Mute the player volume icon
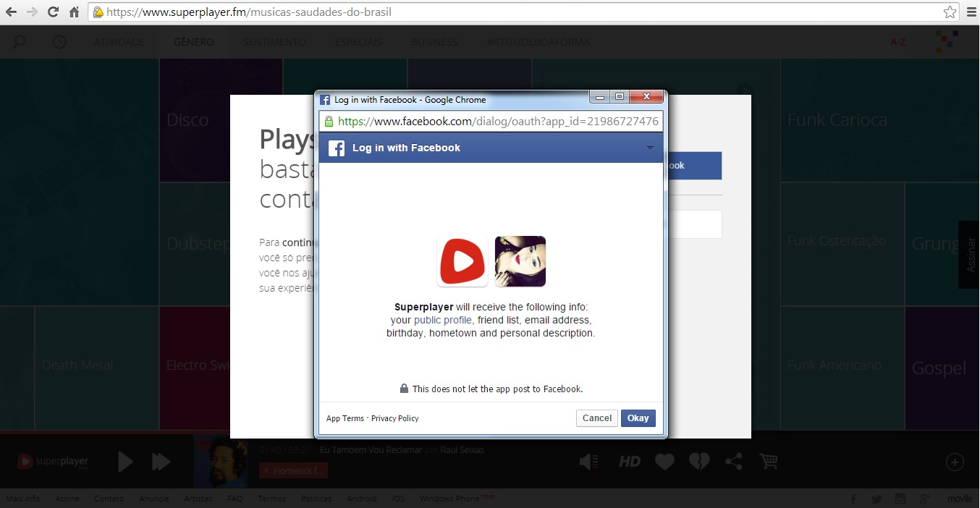Viewport: 980px width, 508px height. click(589, 462)
